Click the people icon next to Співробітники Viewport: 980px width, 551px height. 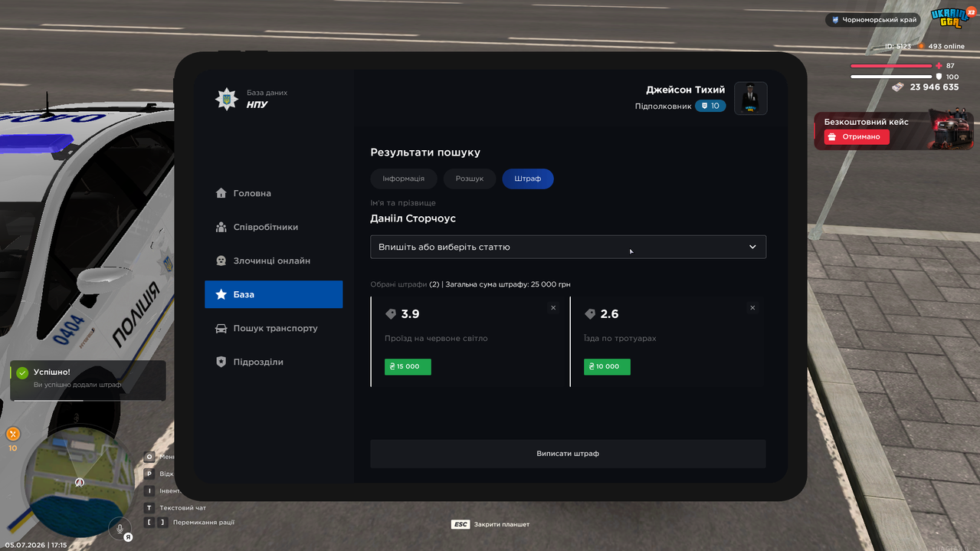point(221,227)
